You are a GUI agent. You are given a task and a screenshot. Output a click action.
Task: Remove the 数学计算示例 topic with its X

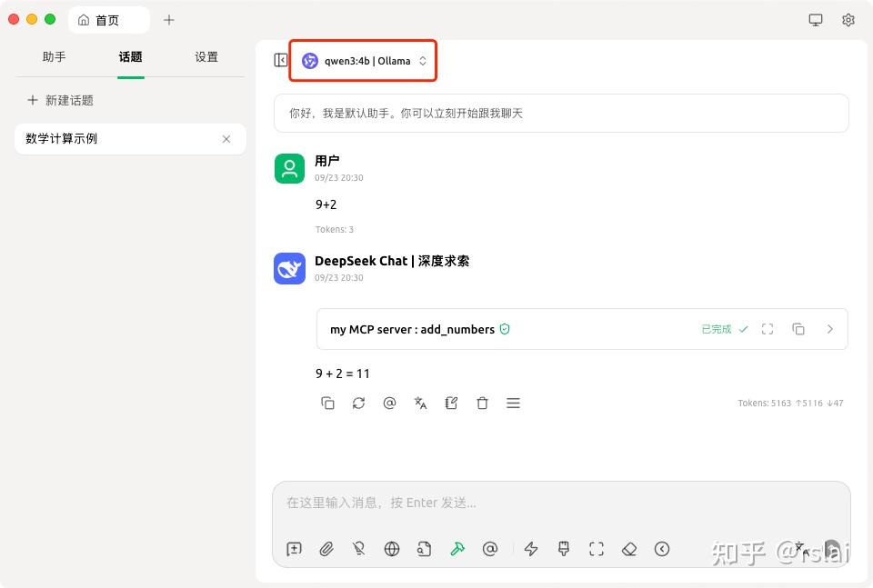tap(226, 139)
